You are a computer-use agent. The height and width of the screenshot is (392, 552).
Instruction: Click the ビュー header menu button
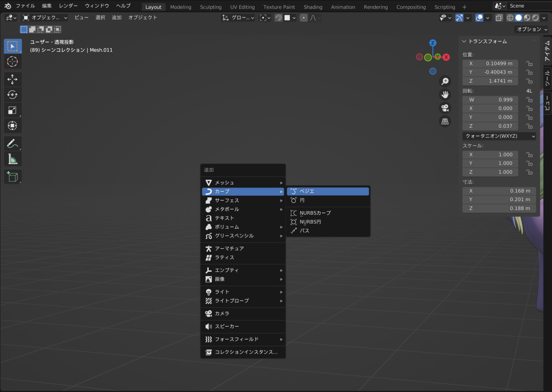81,17
